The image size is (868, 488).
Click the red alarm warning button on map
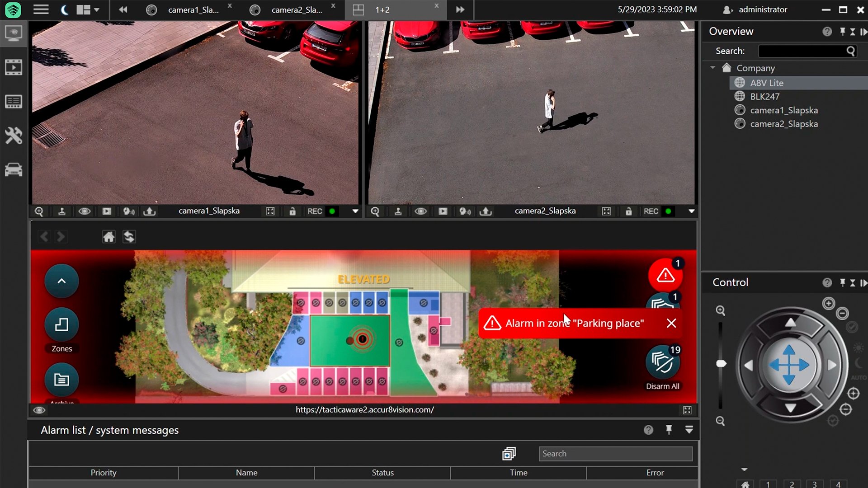pos(665,275)
